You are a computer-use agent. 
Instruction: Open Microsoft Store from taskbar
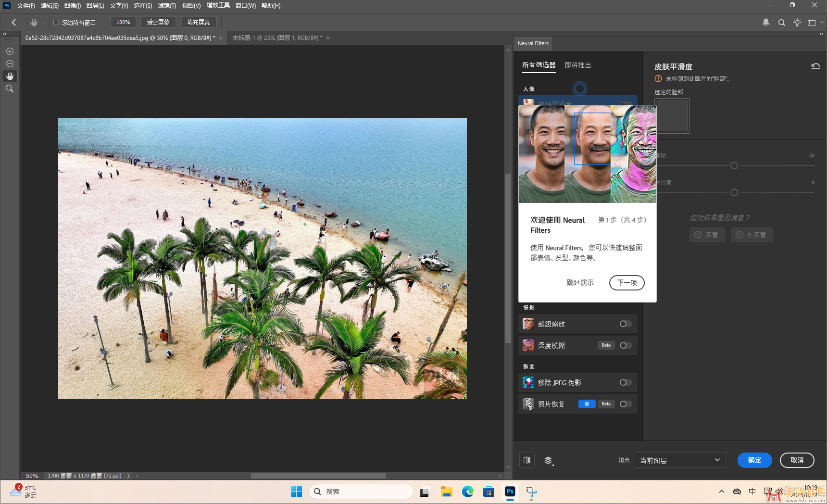(489, 491)
